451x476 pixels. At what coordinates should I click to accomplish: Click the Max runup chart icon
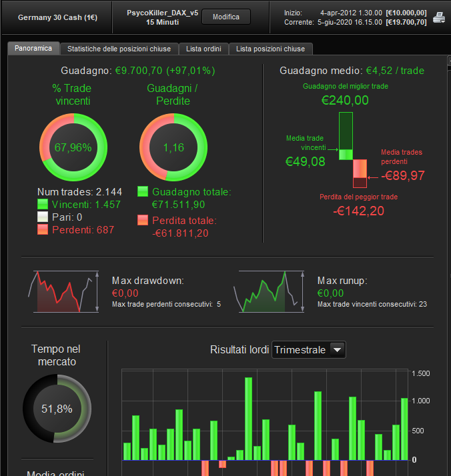pos(269,292)
